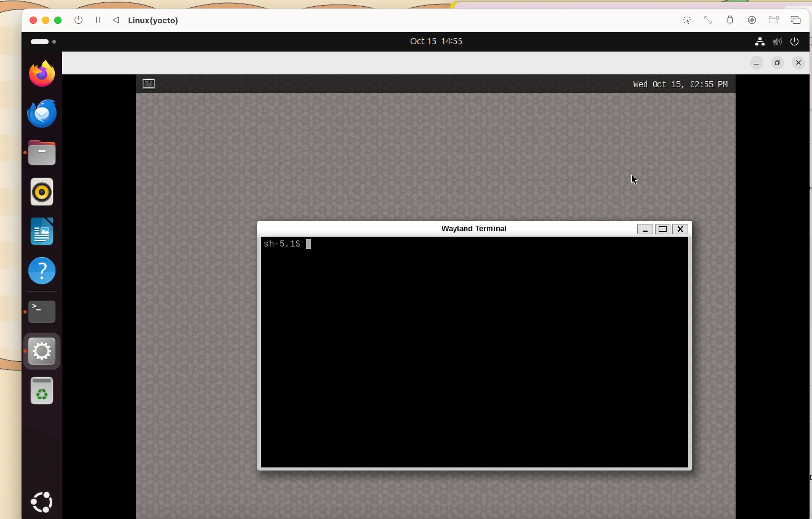Open the network status indicator
Screen dimensions: 812x519
click(x=760, y=42)
